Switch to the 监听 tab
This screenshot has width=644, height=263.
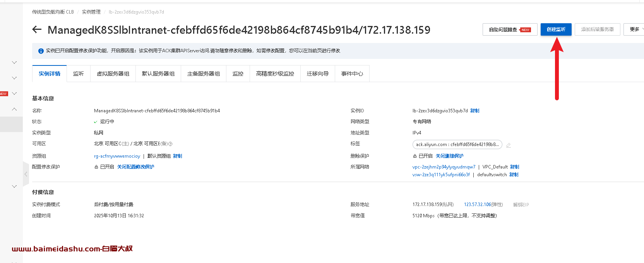78,74
